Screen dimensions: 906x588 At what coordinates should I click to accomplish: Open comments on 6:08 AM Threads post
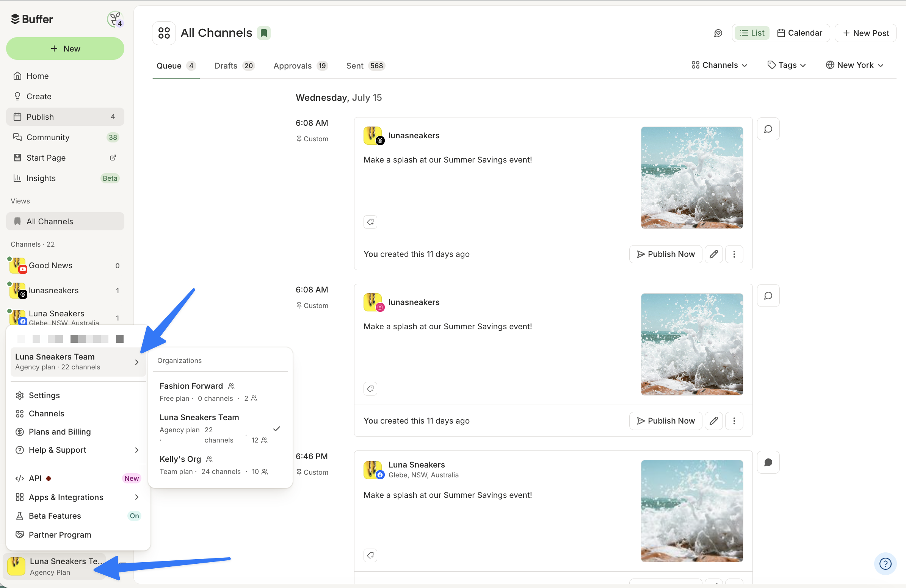point(768,129)
